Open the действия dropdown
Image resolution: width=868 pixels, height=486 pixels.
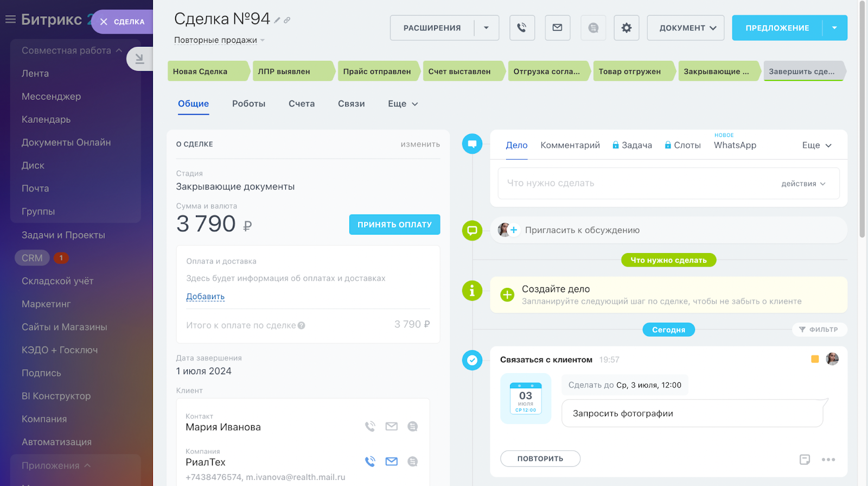(803, 184)
